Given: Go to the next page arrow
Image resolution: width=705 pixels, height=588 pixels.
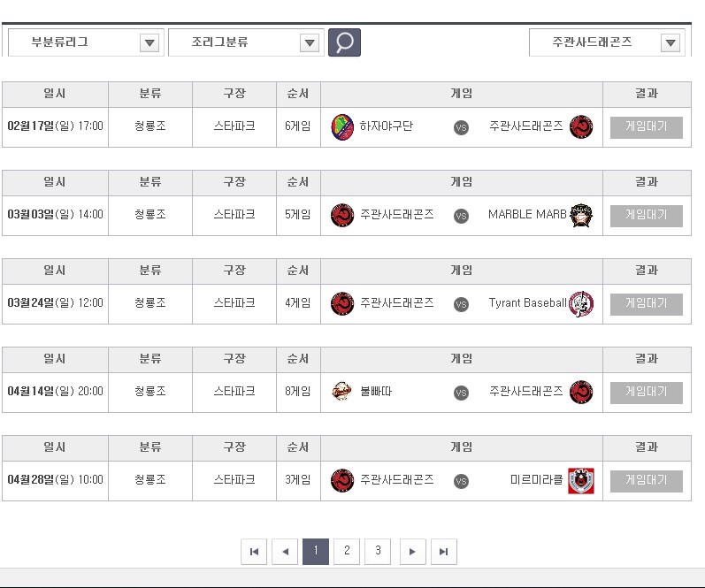Looking at the screenshot, I should 412,552.
